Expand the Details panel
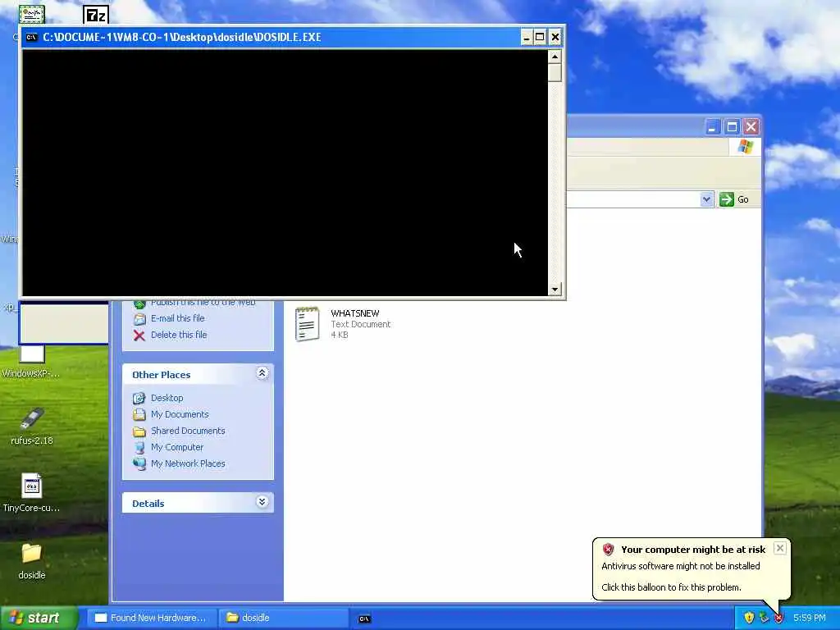This screenshot has width=840, height=630. click(262, 502)
